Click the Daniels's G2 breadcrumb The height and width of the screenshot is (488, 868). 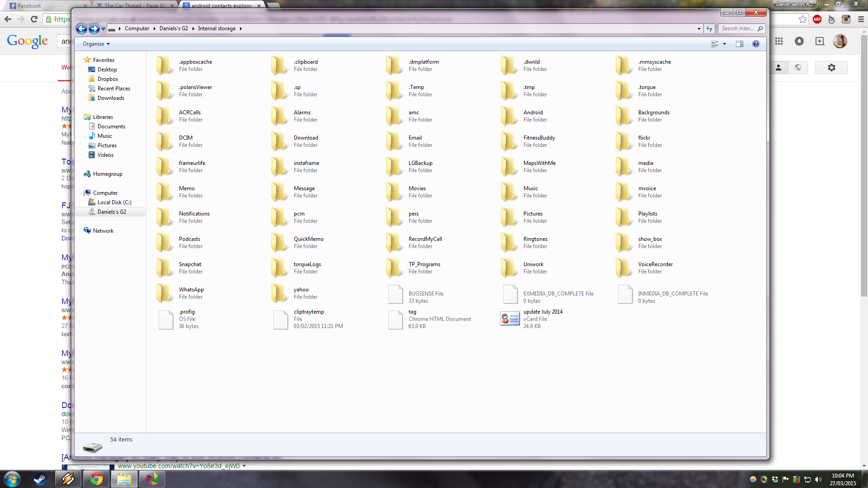174,28
